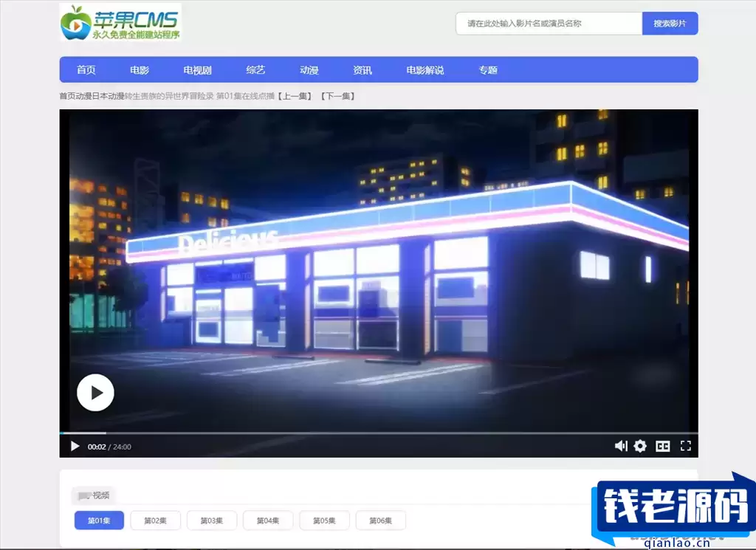Screen dimensions: 756x550
Task: Go to next episode via 【下一集】
Action: (337, 96)
